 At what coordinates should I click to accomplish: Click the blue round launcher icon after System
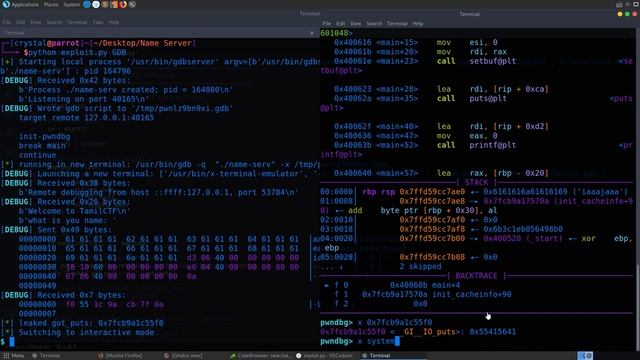[x=87, y=4]
